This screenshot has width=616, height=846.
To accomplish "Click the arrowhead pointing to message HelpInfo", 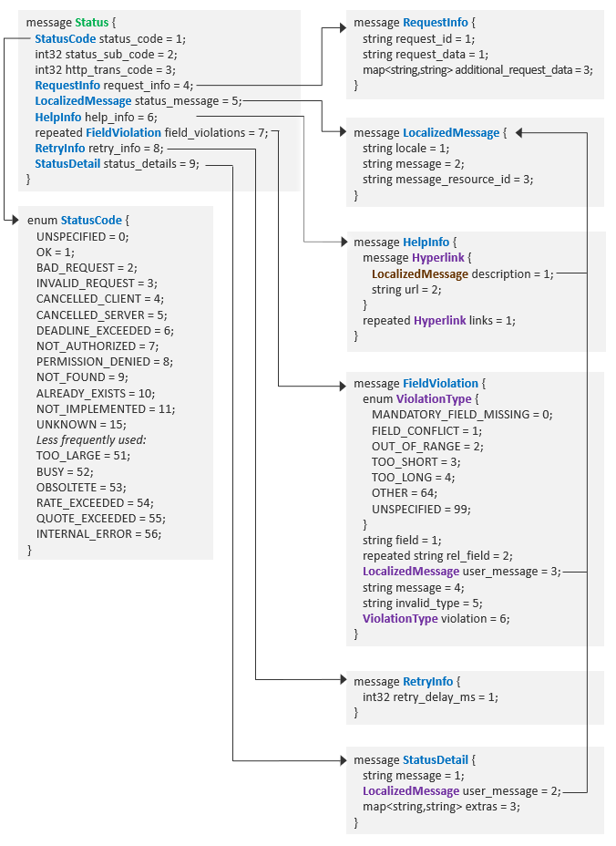I will tap(341, 242).
